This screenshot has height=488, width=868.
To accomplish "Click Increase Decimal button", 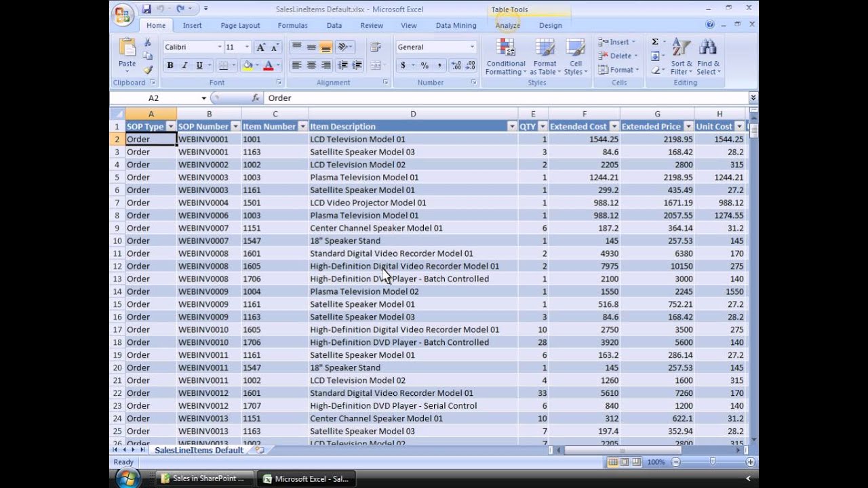I will pyautogui.click(x=456, y=66).
